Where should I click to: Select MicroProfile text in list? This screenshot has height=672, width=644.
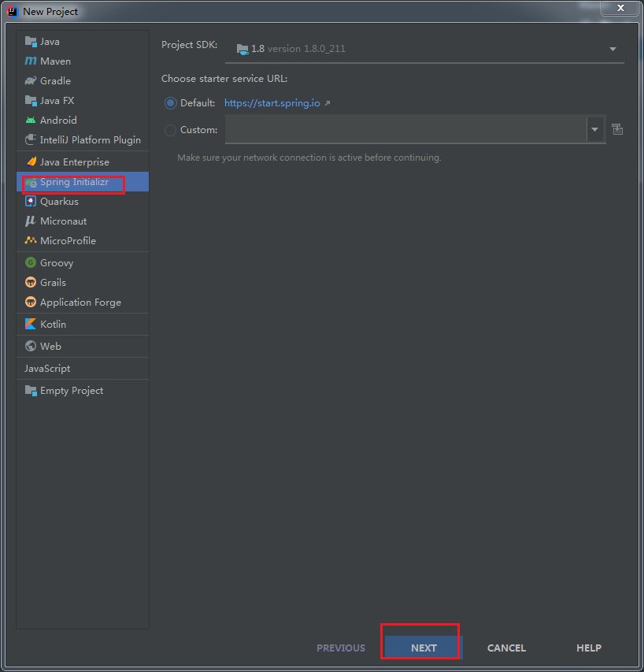[x=68, y=241]
